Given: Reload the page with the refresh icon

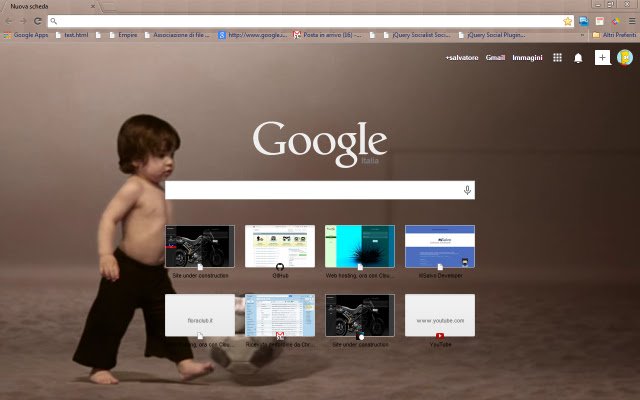Looking at the screenshot, I should click(x=38, y=21).
